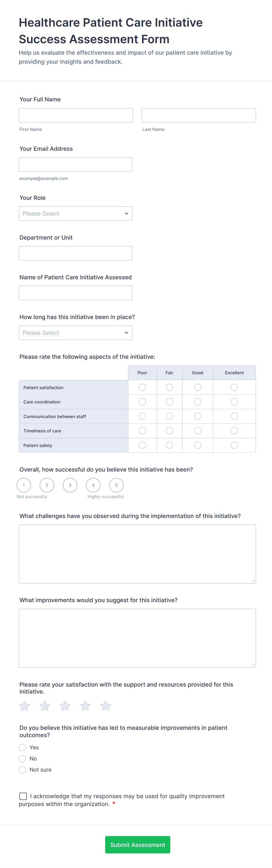This screenshot has height=868, width=272.
Task: Expand the initiative duration dropdown
Action: pos(75,333)
